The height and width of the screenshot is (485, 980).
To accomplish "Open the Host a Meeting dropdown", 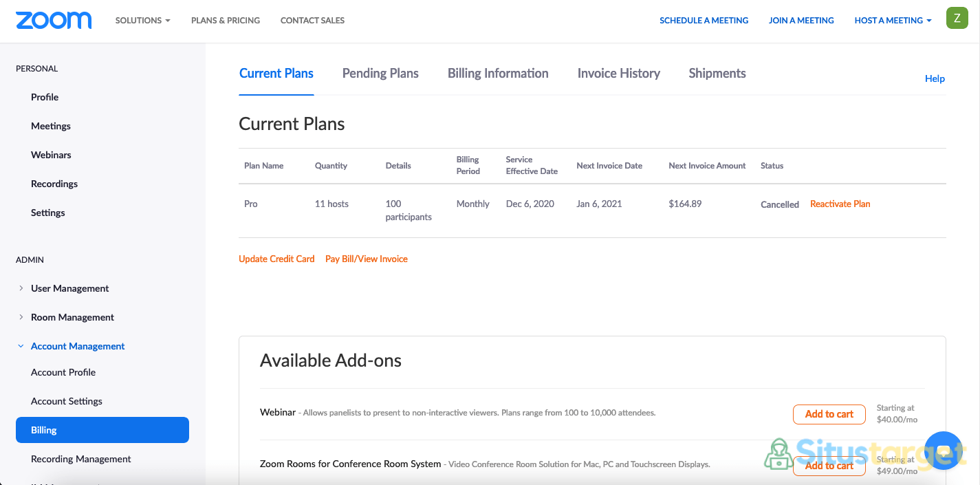I will click(x=893, y=21).
